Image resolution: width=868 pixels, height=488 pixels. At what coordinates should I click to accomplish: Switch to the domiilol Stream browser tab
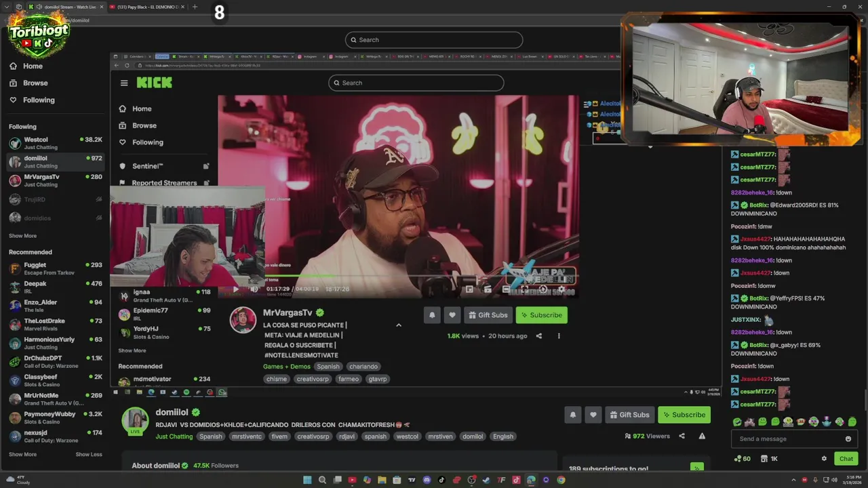point(66,7)
